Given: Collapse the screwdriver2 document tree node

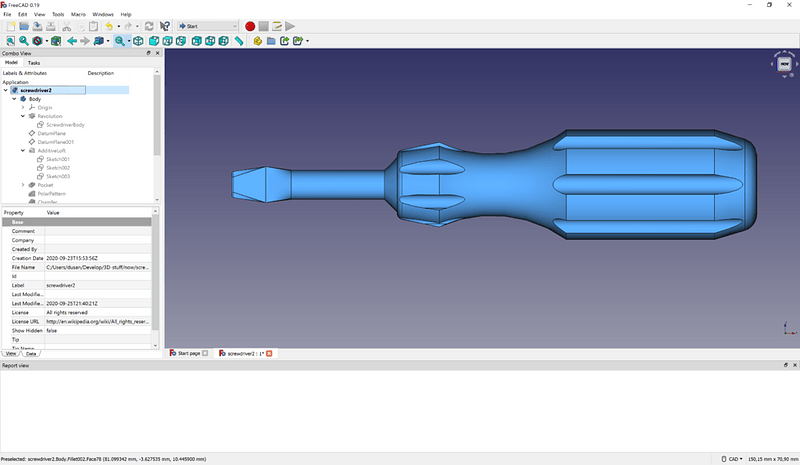Looking at the screenshot, I should [x=6, y=90].
